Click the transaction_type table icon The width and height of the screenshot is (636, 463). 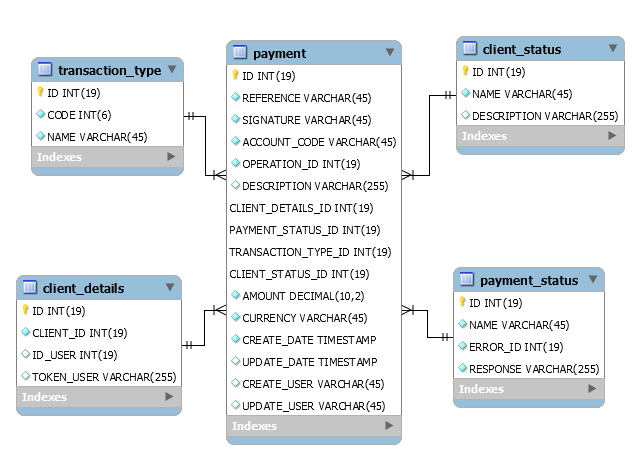tap(45, 69)
